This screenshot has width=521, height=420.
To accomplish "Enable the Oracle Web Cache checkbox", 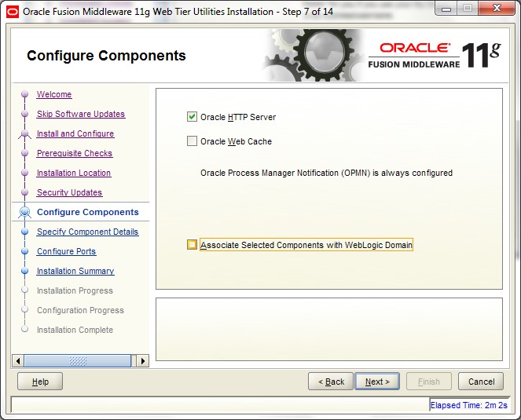I will pos(192,141).
